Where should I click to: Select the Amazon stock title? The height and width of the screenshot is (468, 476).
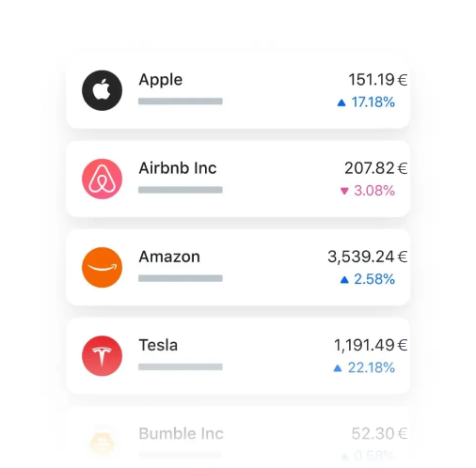[x=169, y=257]
